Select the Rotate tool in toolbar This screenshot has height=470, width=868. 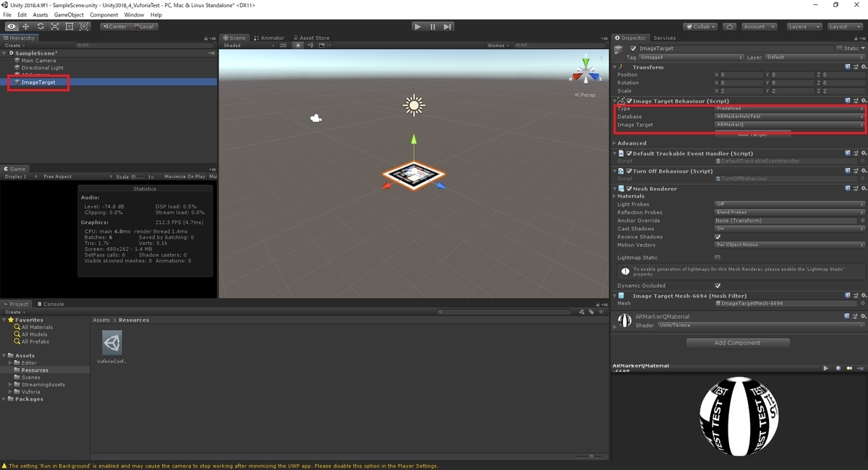(x=40, y=27)
